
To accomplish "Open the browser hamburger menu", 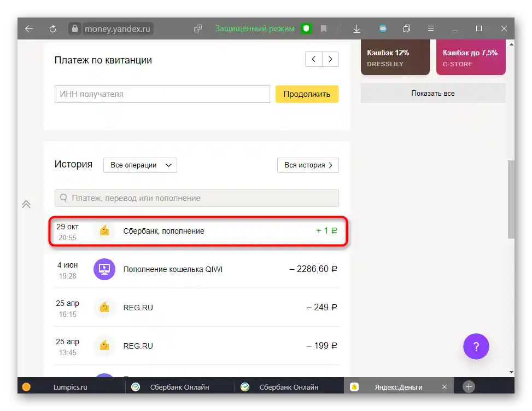I will 431,28.
